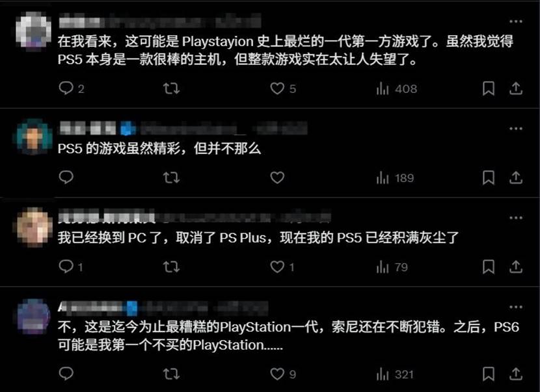The width and height of the screenshot is (540, 392).
Task: Retweet the first tweet about PS5 first-party games
Action: click(x=171, y=88)
